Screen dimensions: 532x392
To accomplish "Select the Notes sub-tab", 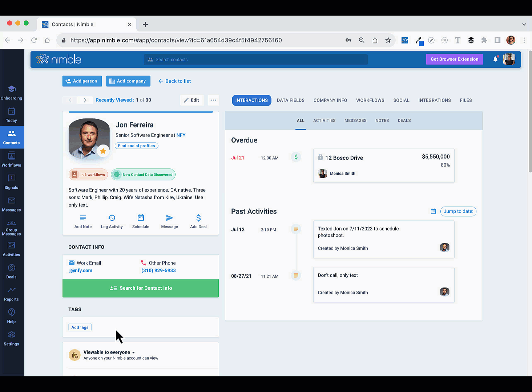I will pyautogui.click(x=382, y=121).
